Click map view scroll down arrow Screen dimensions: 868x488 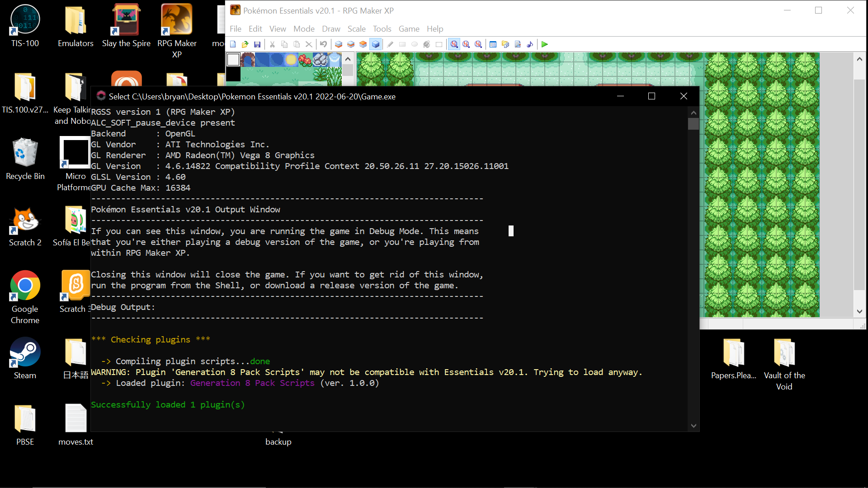859,311
